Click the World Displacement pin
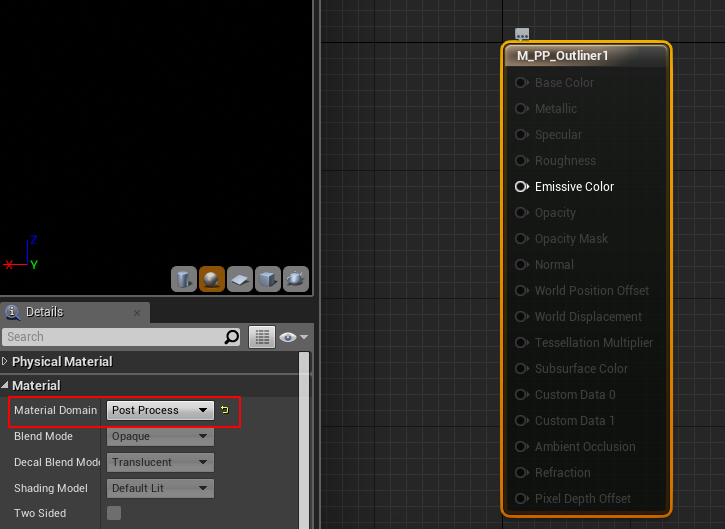The image size is (725, 529). pos(522,316)
